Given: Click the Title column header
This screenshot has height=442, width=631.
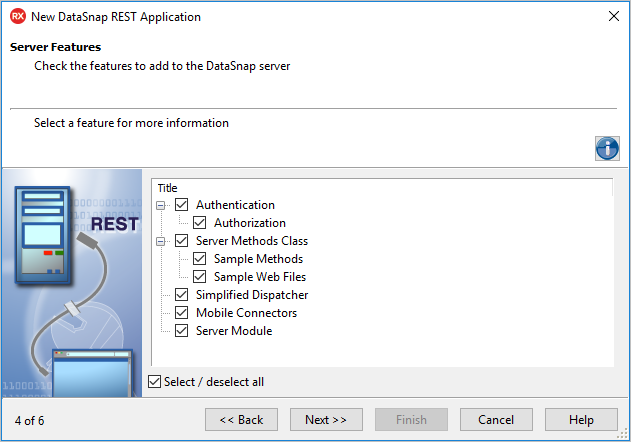Looking at the screenshot, I should [x=167, y=188].
